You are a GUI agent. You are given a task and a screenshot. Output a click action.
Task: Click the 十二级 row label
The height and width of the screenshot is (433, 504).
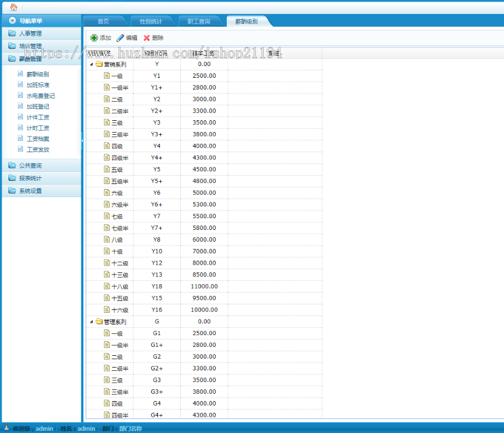(120, 263)
